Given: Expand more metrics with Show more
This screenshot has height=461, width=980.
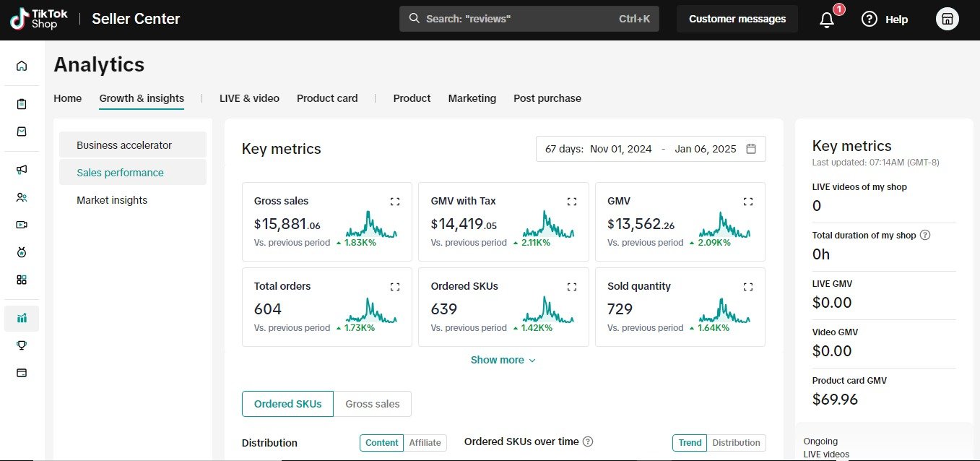Looking at the screenshot, I should 503,360.
